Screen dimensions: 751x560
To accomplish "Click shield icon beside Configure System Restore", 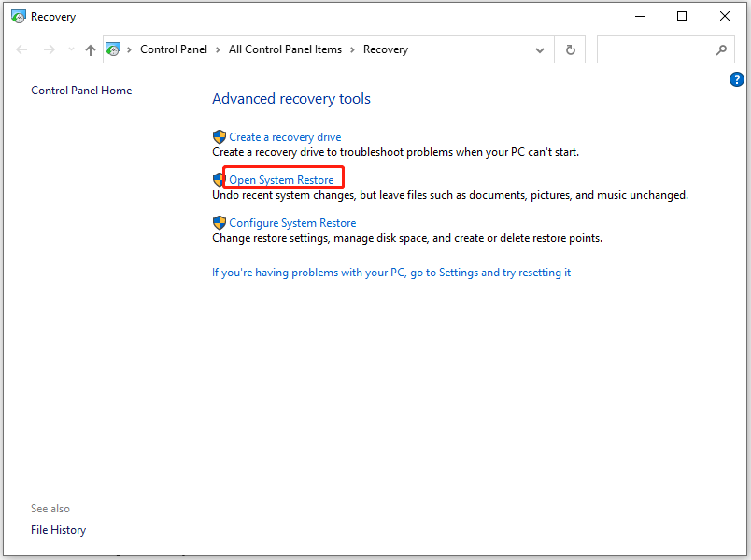I will coord(219,223).
